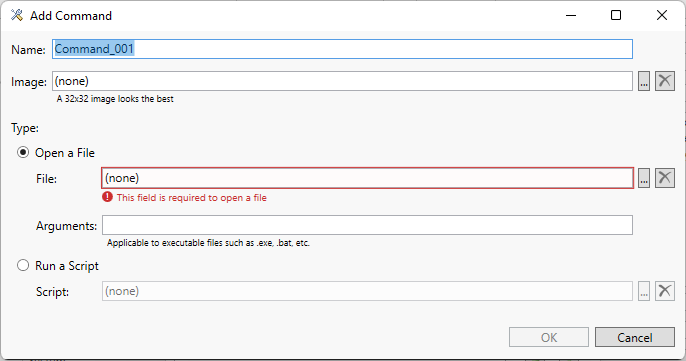The image size is (686, 361).
Task: Click the Arguments input box
Action: tap(368, 225)
